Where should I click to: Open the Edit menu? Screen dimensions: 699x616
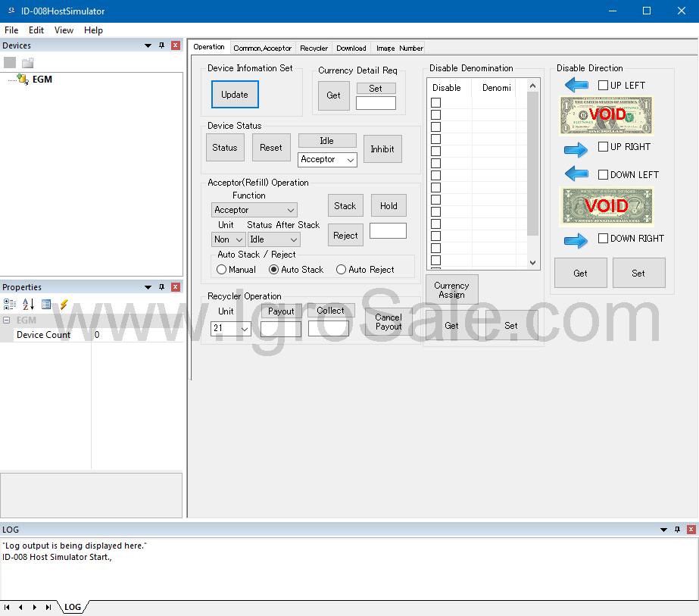(x=36, y=30)
